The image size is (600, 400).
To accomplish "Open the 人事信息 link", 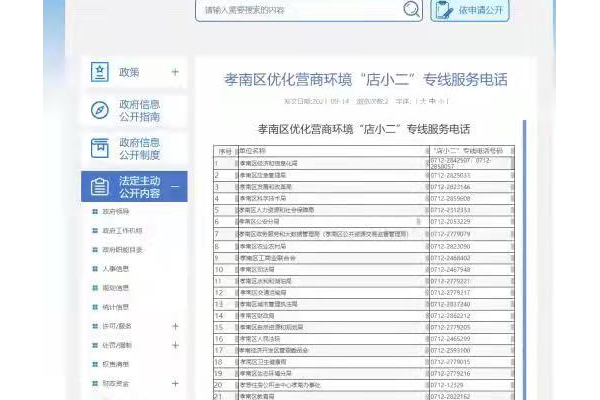I will 116,269.
